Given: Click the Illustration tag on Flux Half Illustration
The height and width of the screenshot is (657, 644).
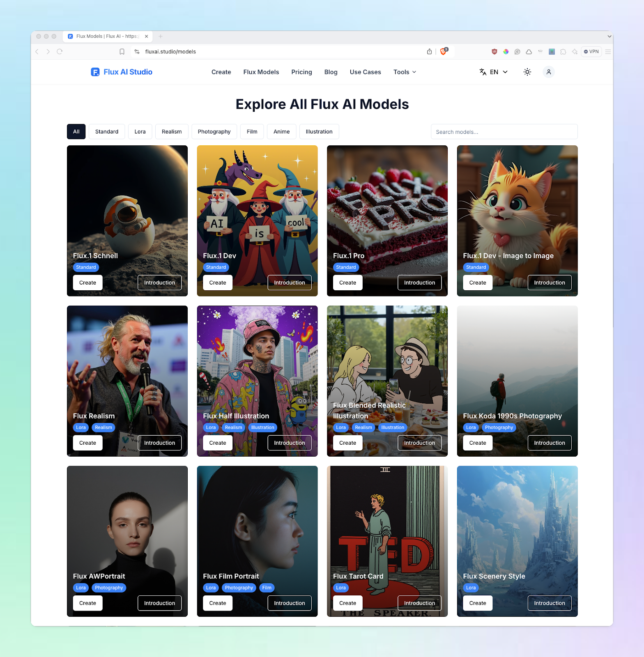Looking at the screenshot, I should click(263, 427).
